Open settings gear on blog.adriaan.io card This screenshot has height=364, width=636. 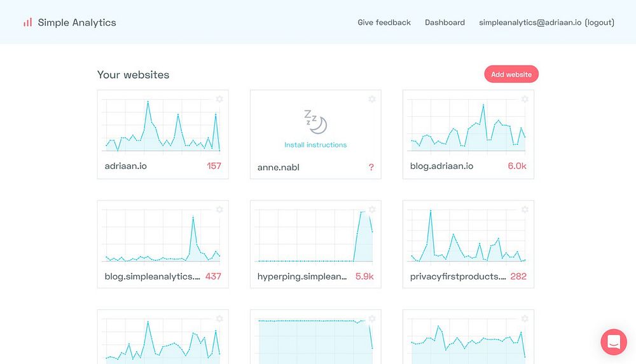point(525,99)
